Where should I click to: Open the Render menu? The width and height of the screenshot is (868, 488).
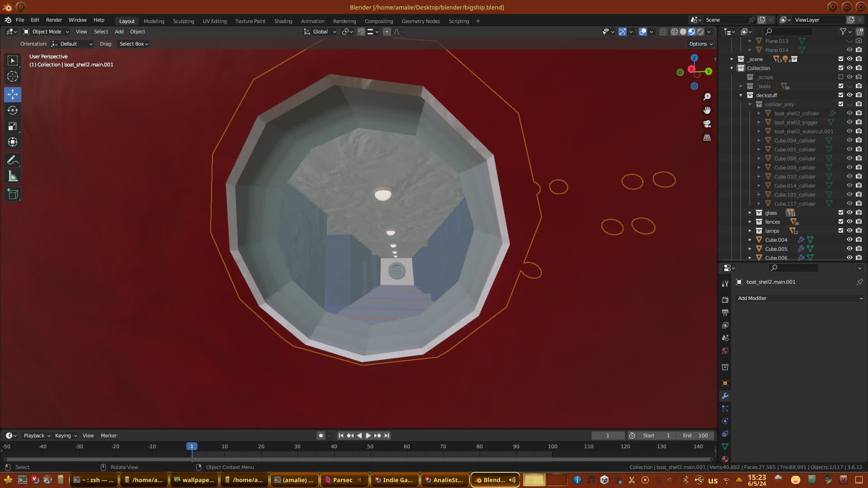[x=54, y=20]
